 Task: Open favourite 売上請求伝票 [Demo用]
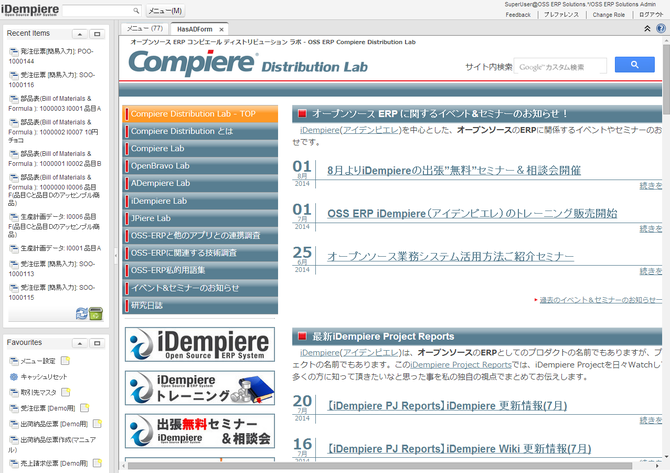click(54, 463)
